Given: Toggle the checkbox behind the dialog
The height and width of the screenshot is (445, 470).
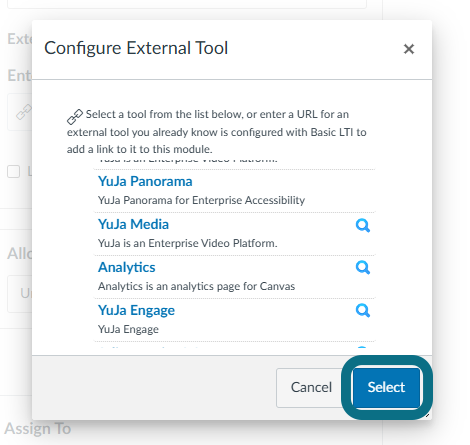Looking at the screenshot, I should tap(14, 172).
